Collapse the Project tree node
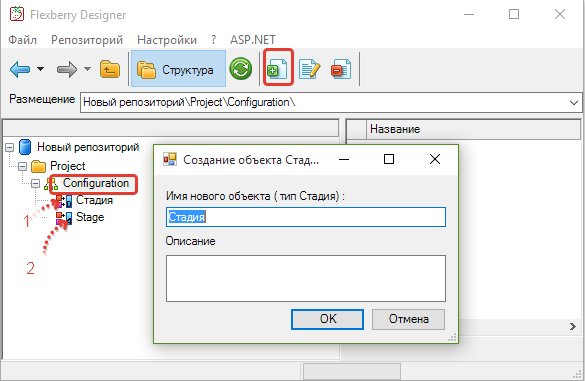This screenshot has height=381, width=585. pyautogui.click(x=22, y=166)
